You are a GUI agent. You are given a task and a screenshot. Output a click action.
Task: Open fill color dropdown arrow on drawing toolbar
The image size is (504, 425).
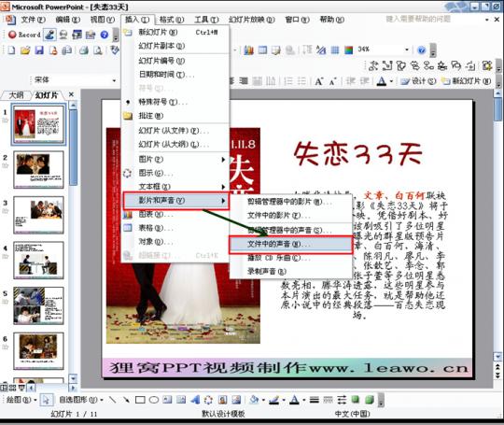(263, 400)
